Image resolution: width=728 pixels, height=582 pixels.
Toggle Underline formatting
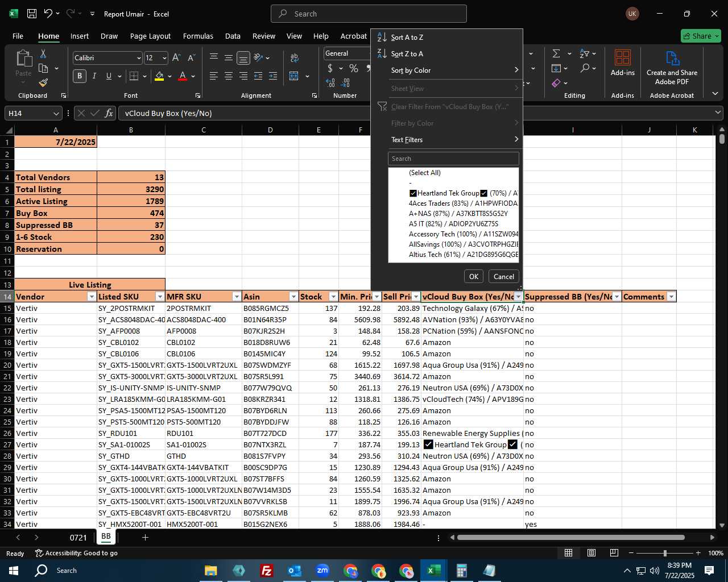click(108, 76)
